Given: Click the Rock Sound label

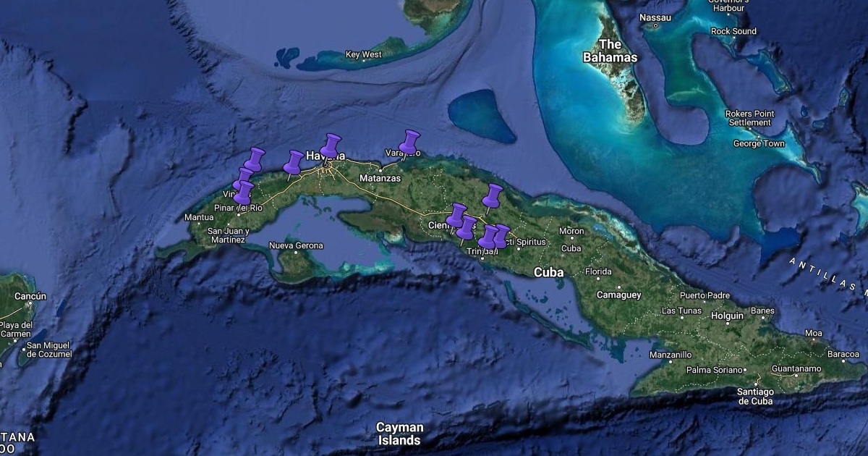Looking at the screenshot, I should [733, 31].
